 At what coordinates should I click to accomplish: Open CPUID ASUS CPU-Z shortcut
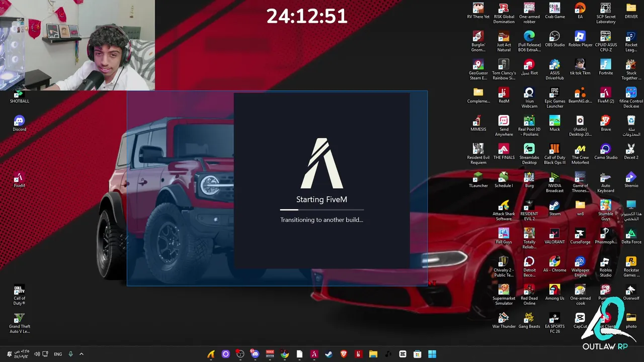(x=606, y=41)
